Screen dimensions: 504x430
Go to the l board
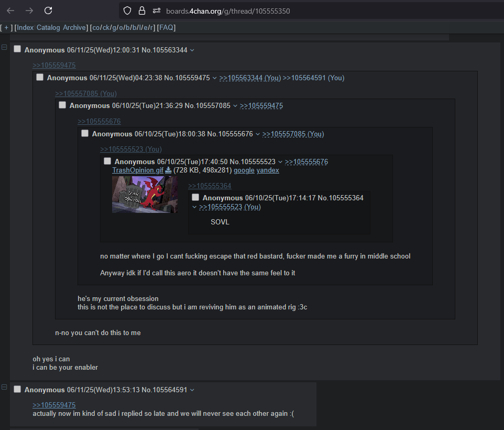(x=140, y=28)
